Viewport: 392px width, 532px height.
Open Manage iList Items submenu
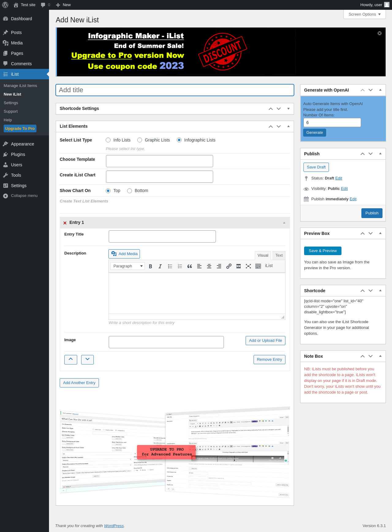point(20,86)
